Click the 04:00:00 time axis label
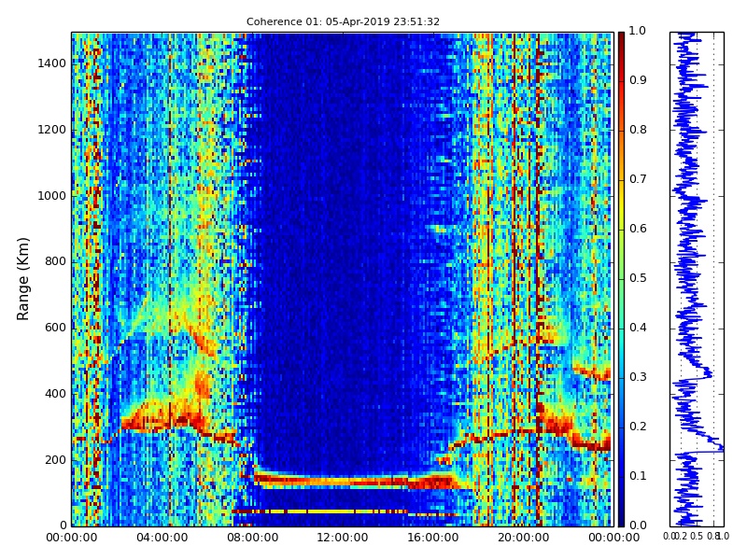Screen dimensions: 747x560 (162, 538)
